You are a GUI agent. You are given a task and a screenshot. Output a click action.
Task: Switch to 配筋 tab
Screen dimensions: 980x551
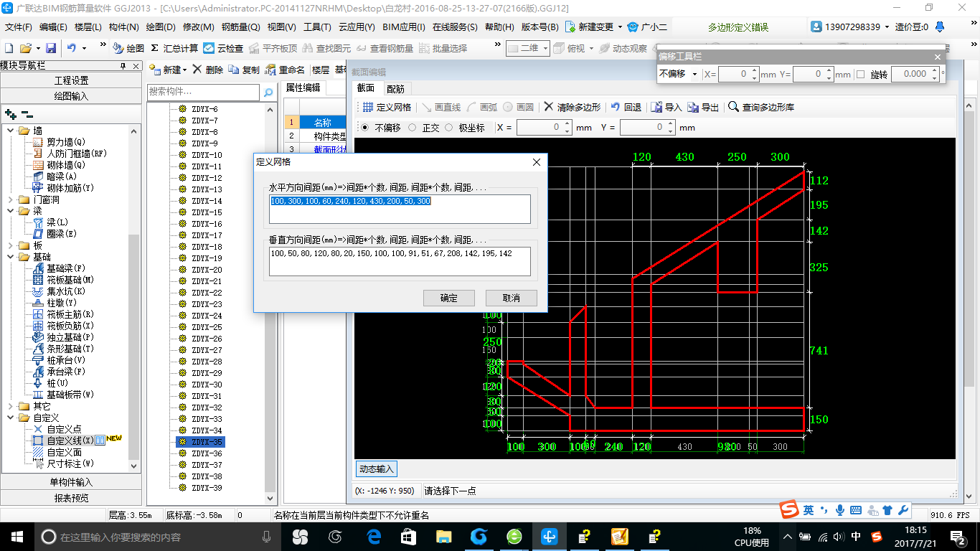395,88
